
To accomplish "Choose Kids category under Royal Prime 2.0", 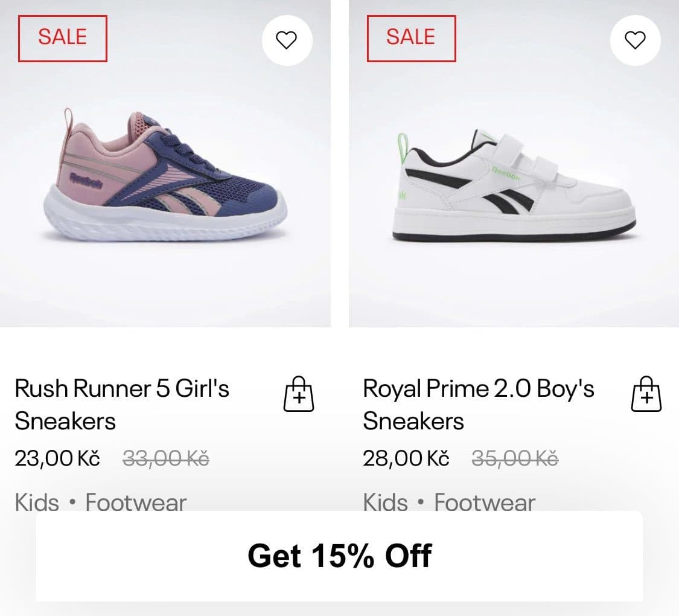I will (385, 501).
